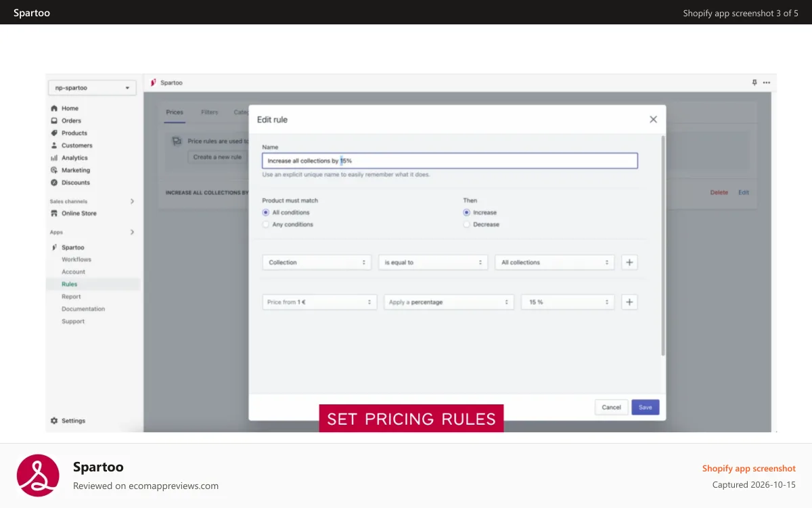Click the Cancel button

coord(611,407)
